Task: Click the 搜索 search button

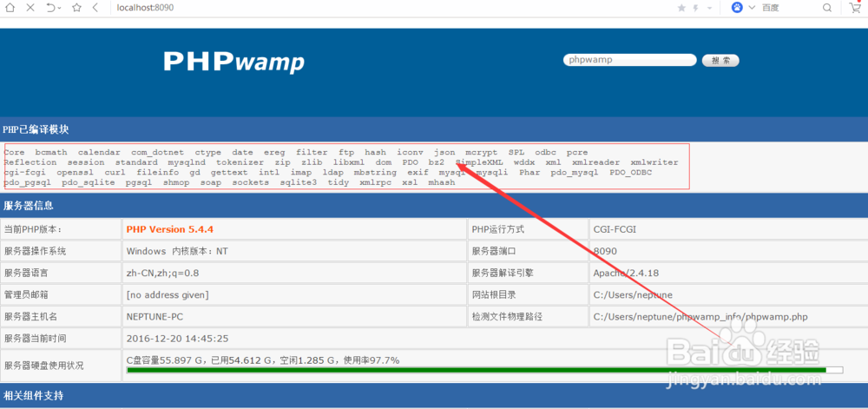Action: click(x=720, y=60)
